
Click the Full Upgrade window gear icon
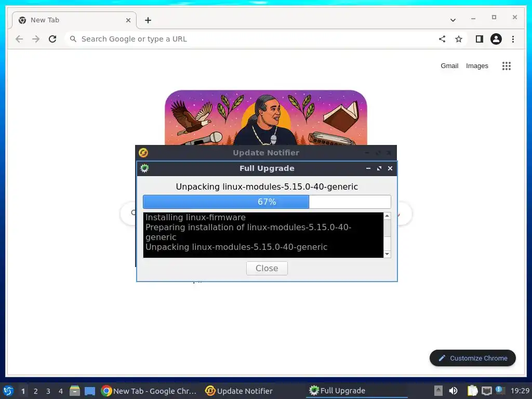click(144, 168)
